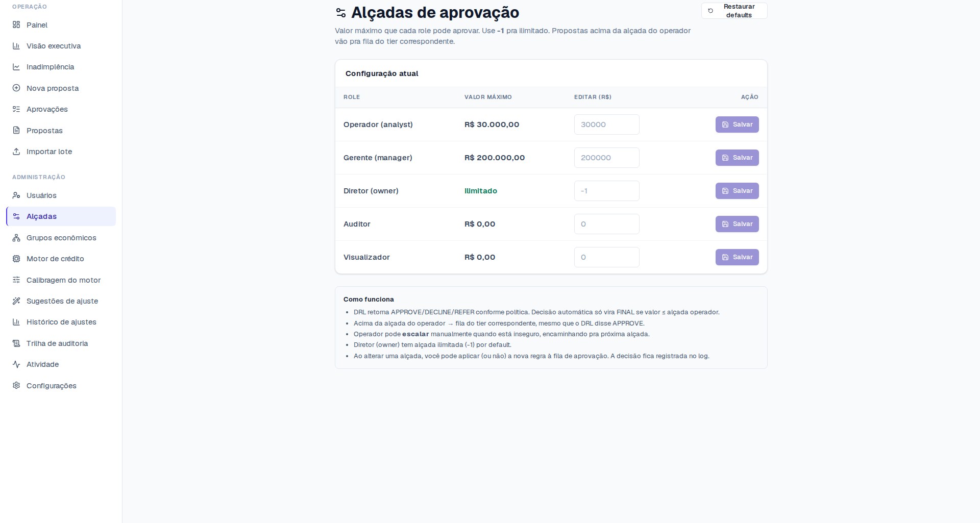
Task: Click the Importar lote upload icon
Action: (16, 152)
